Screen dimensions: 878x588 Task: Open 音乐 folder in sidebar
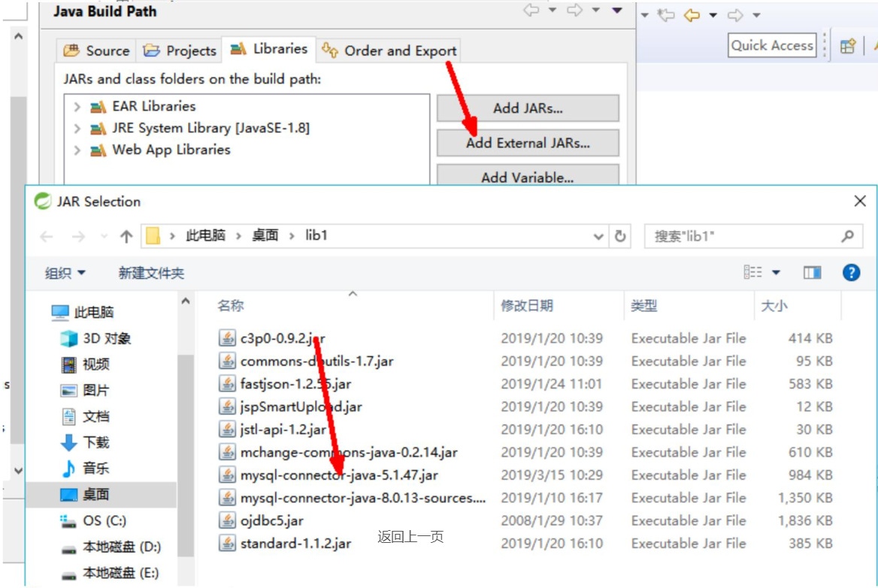coord(84,468)
